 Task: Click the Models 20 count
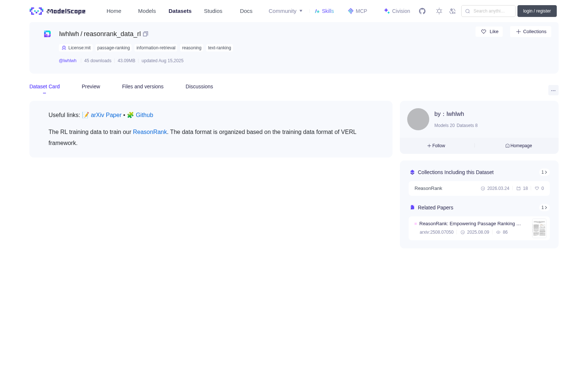click(444, 125)
